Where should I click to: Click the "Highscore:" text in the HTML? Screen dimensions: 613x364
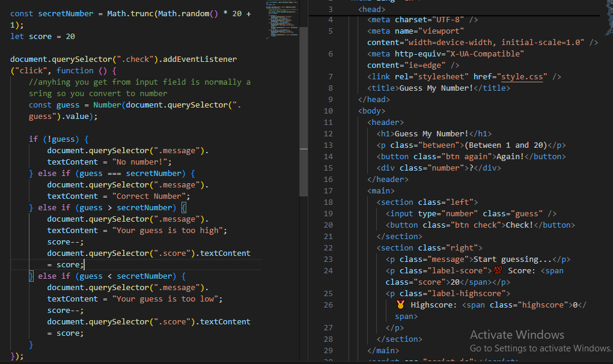[433, 305]
